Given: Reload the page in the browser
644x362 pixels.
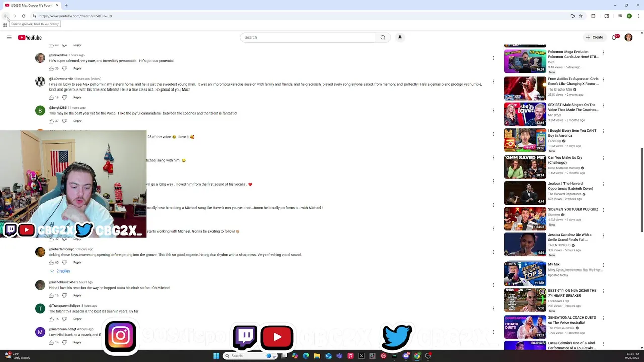Looking at the screenshot, I should 23,16.
